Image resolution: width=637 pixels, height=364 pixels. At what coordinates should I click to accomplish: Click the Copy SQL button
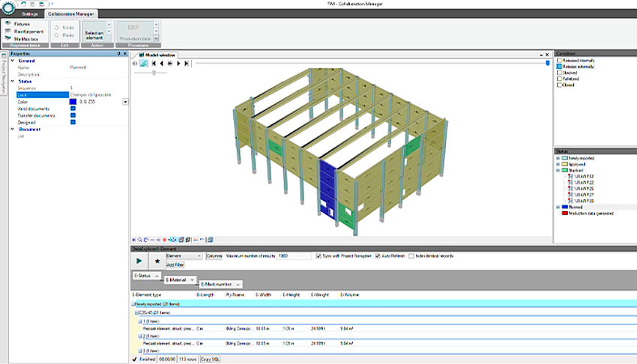click(x=210, y=360)
